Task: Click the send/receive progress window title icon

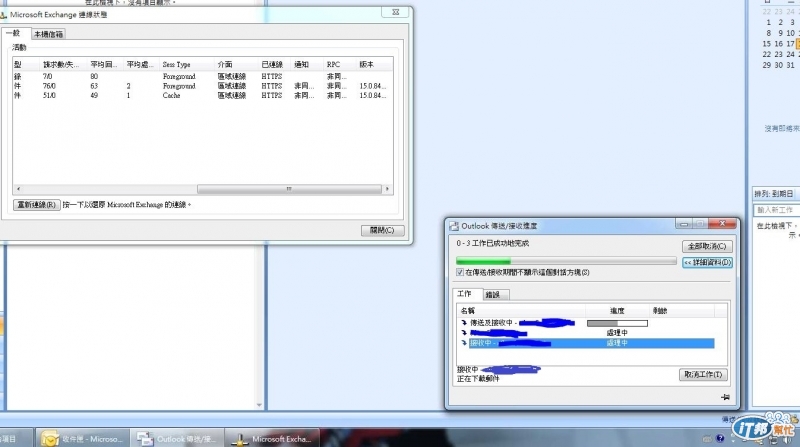Action: pyautogui.click(x=454, y=226)
